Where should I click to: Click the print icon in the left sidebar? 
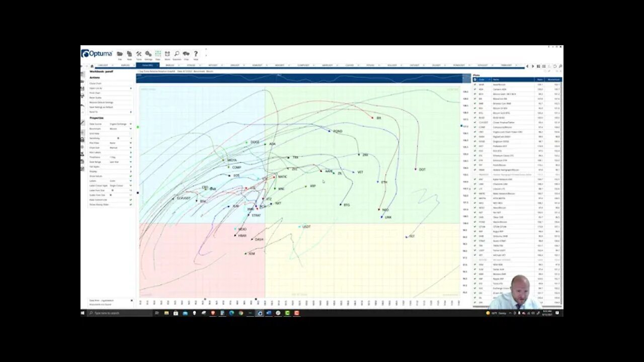(x=83, y=96)
